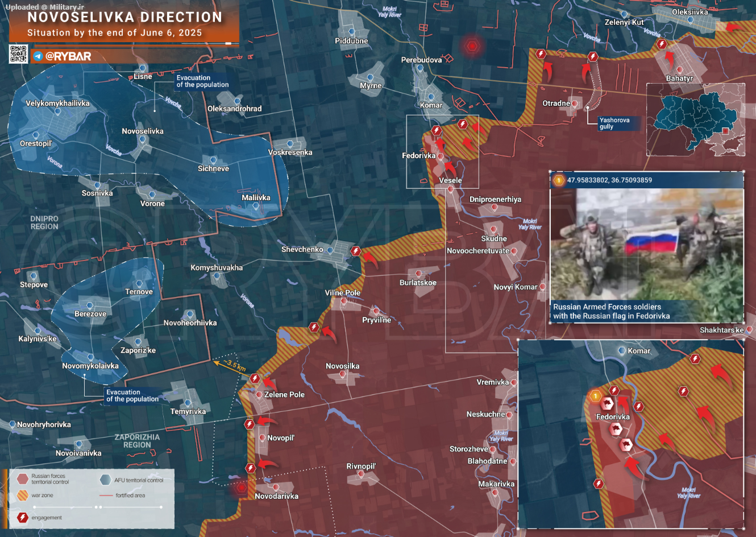Click "Evacuation of the population" label near Temyrivka
This screenshot has height=537, width=756.
click(x=132, y=395)
